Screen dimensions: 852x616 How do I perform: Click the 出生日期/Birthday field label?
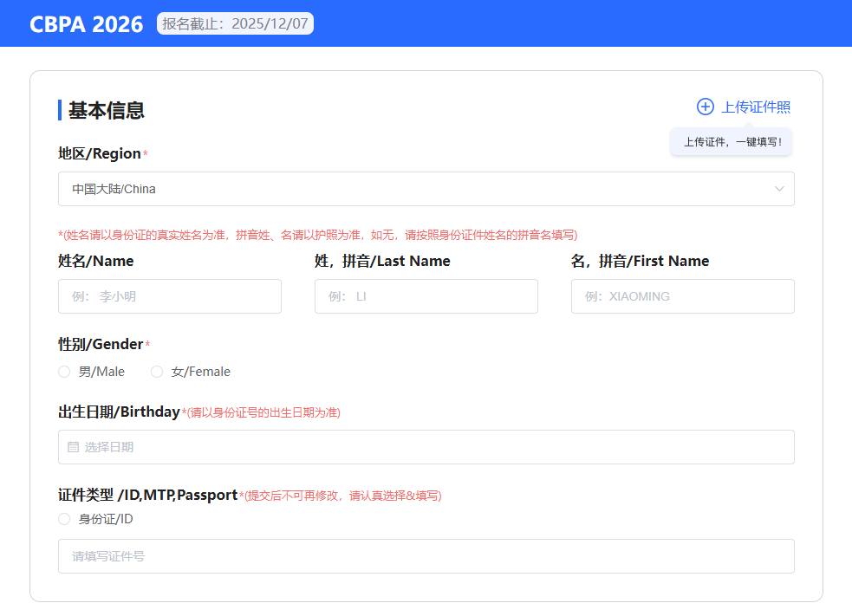click(119, 412)
